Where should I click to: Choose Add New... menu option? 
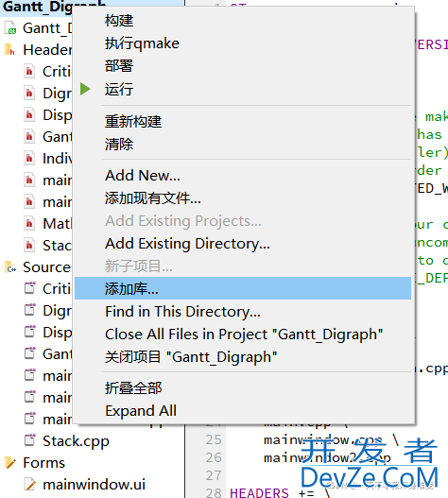143,176
